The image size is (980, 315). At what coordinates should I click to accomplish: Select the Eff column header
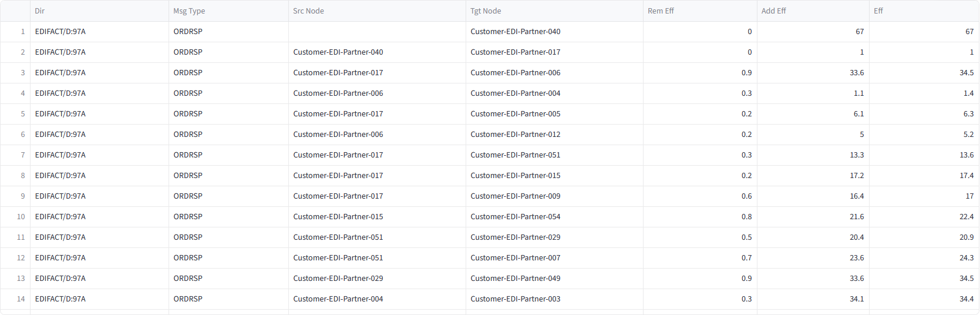click(878, 11)
